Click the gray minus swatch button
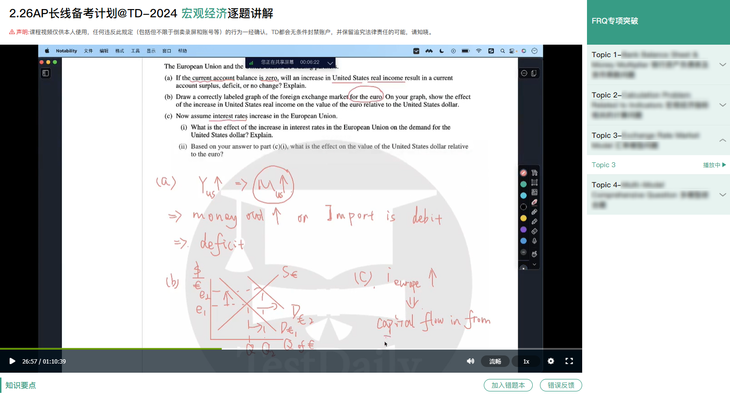Viewport: 730px width, 402px height. tap(523, 252)
